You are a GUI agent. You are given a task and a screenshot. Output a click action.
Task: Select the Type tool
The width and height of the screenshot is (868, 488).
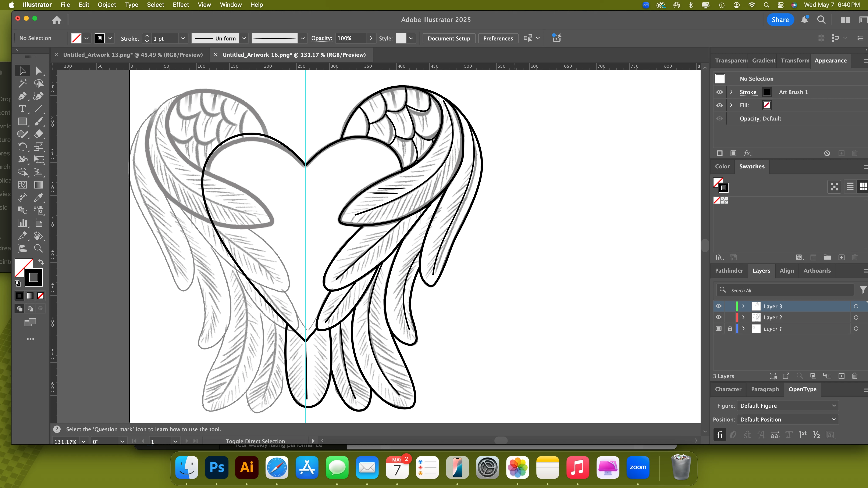(x=22, y=109)
